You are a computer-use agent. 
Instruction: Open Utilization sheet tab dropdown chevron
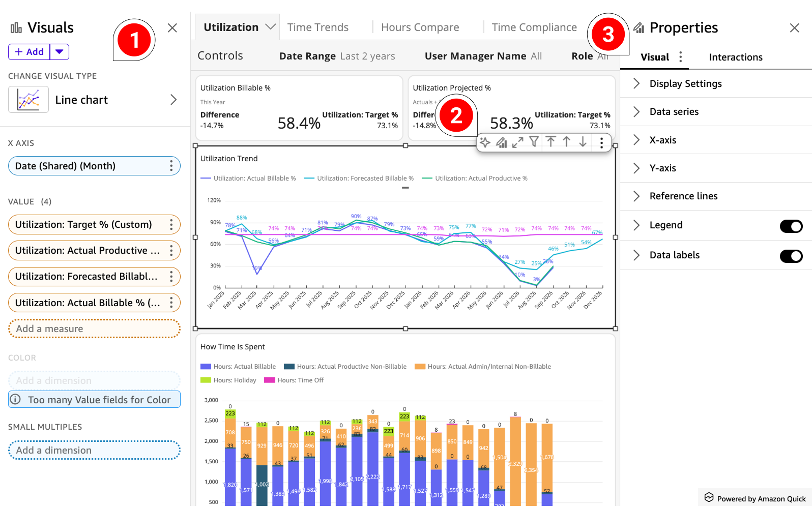point(270,26)
